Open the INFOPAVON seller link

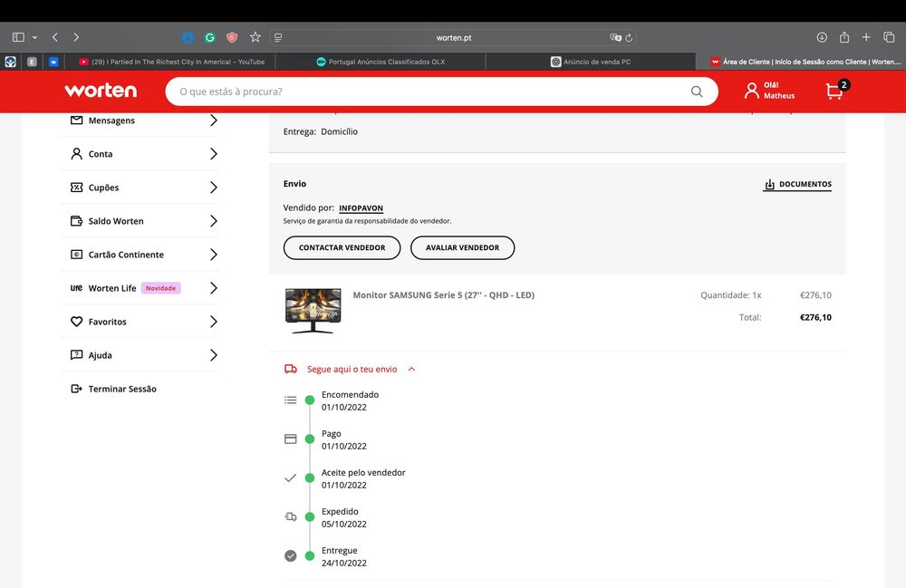pos(361,208)
